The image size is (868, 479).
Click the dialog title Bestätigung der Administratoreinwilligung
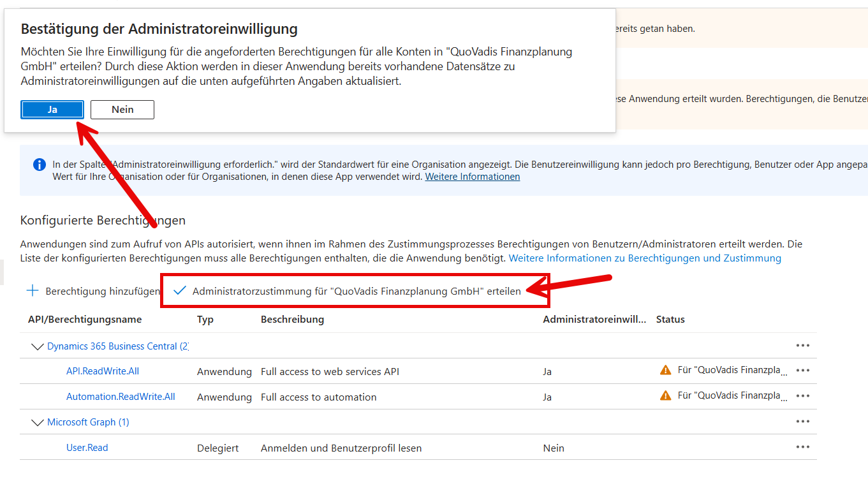tap(159, 29)
